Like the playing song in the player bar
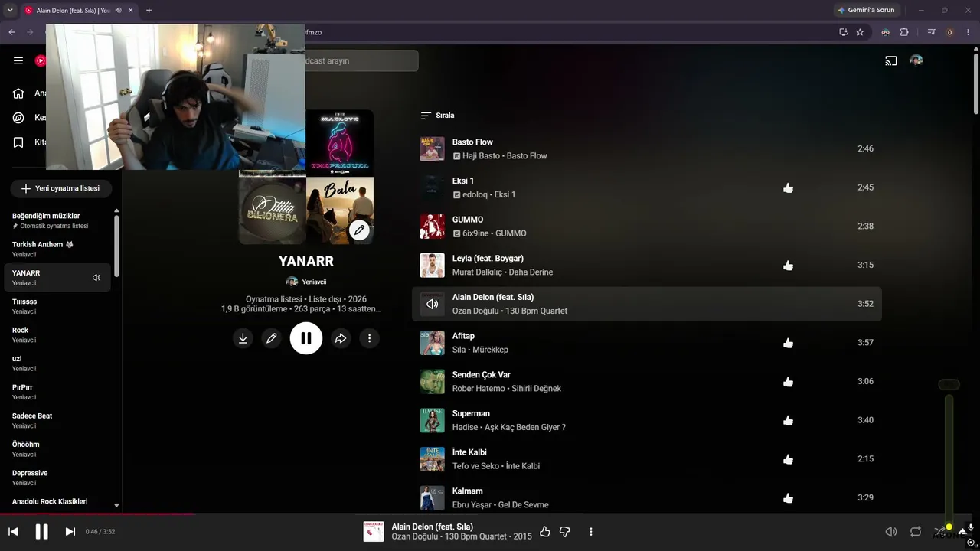 pyautogui.click(x=545, y=531)
